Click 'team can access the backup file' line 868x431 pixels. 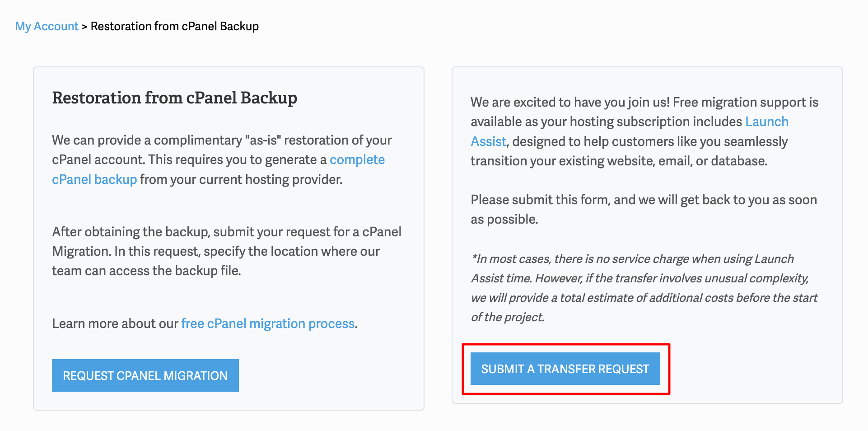click(x=146, y=271)
